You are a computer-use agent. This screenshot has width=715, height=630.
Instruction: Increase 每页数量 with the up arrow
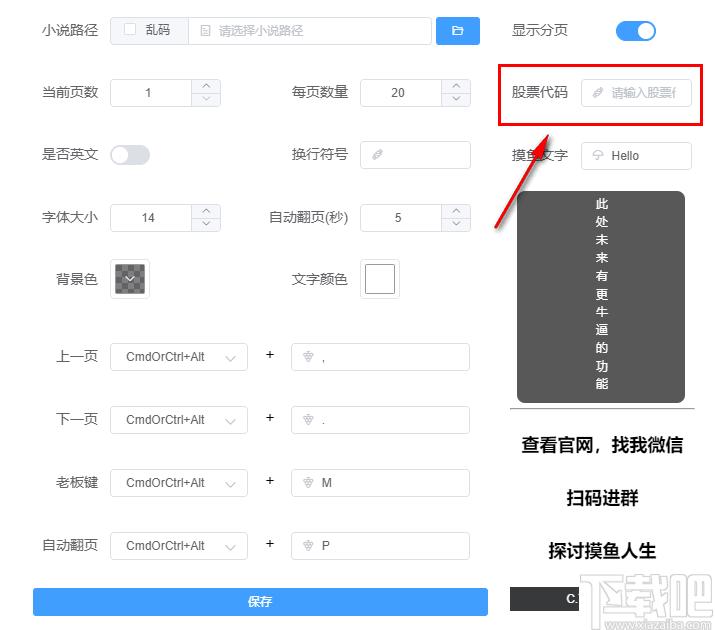click(456, 86)
